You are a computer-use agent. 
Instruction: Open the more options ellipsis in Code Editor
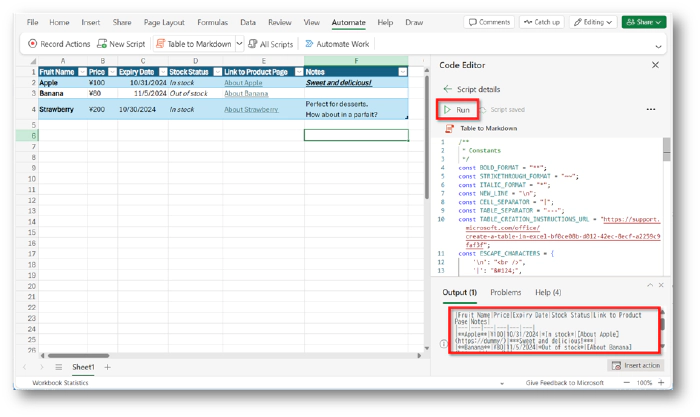(651, 108)
